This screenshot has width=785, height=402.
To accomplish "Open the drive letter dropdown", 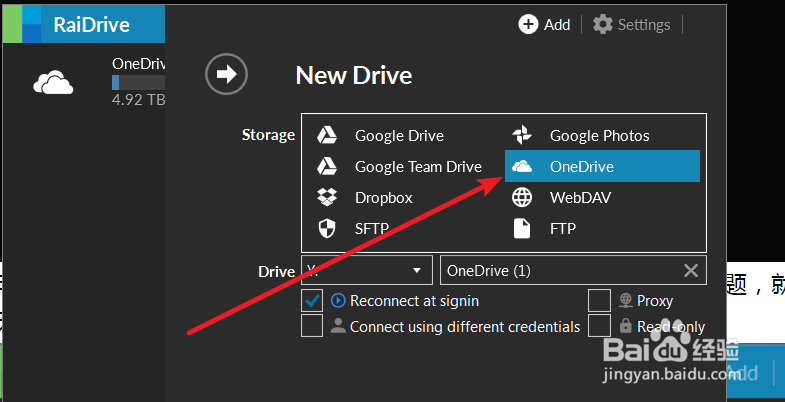I will pos(367,270).
